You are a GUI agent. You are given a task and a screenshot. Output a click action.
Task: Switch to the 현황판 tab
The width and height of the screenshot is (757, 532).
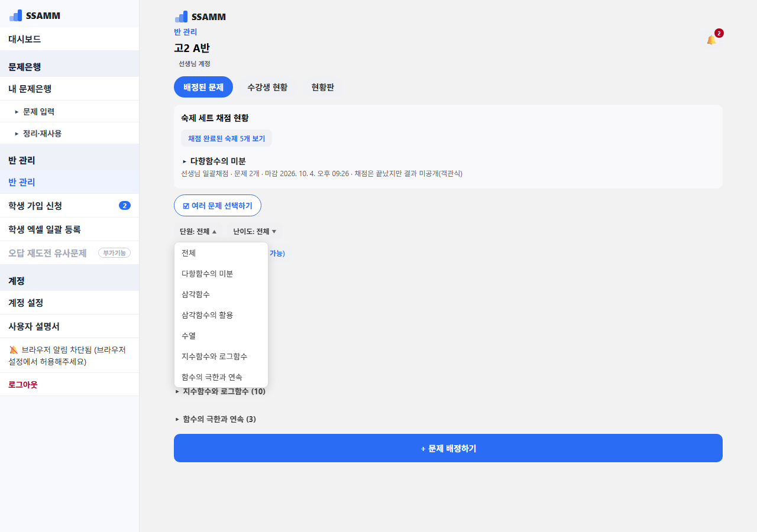(323, 87)
